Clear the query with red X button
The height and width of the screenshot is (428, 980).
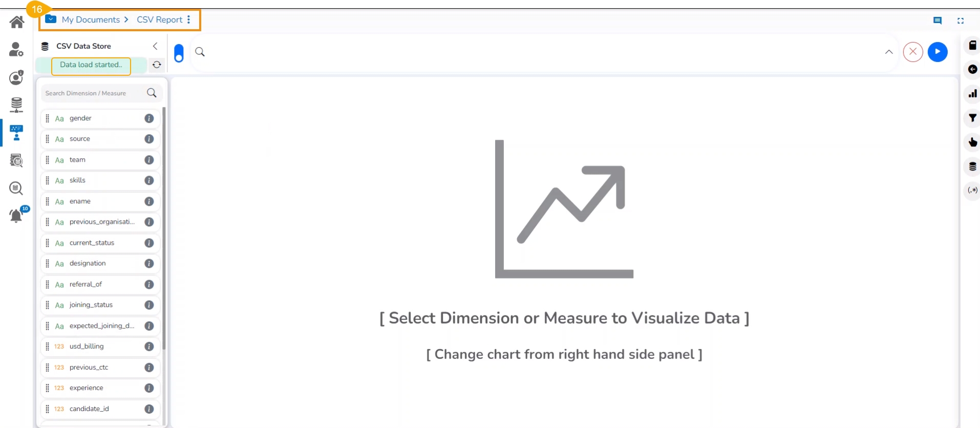click(913, 52)
